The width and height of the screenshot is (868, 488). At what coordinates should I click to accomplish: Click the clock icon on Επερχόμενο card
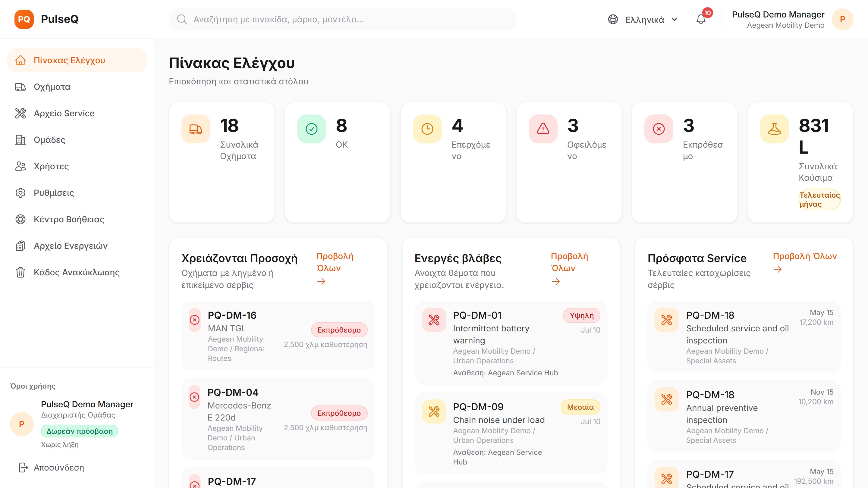click(427, 129)
